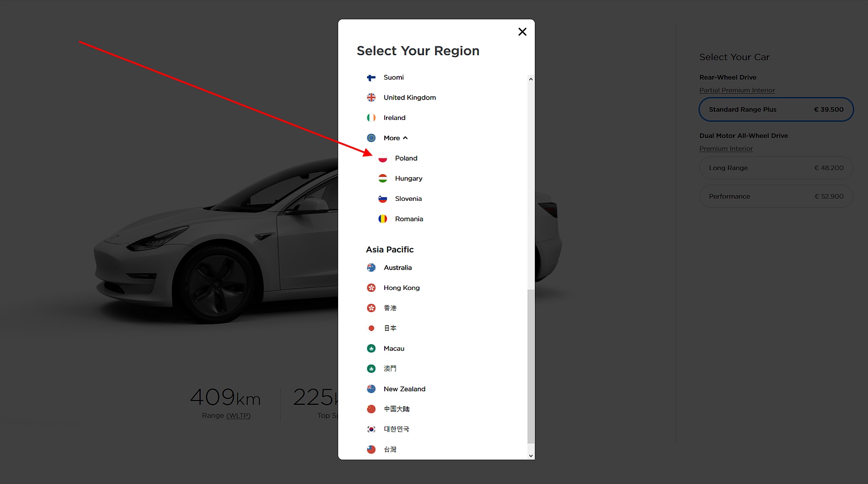Click the Ireland flag icon
Image resolution: width=868 pixels, height=484 pixels.
tap(371, 118)
